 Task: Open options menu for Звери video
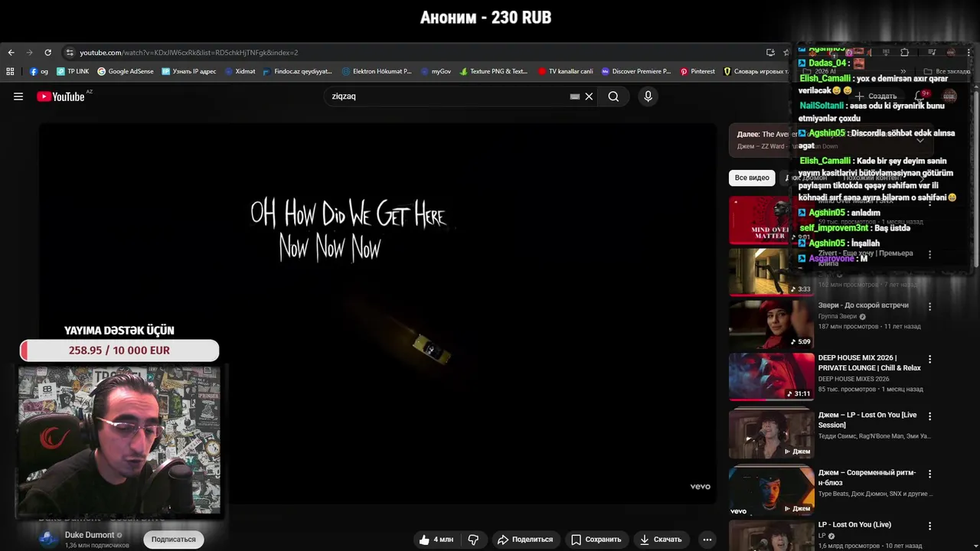coord(929,307)
